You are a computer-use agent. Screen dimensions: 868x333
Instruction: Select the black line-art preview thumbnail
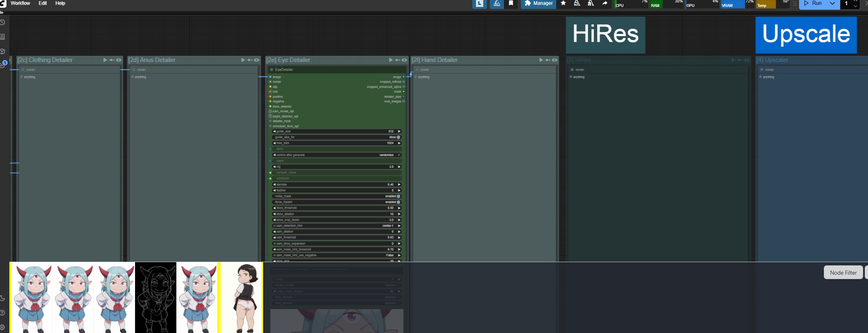[x=156, y=298]
